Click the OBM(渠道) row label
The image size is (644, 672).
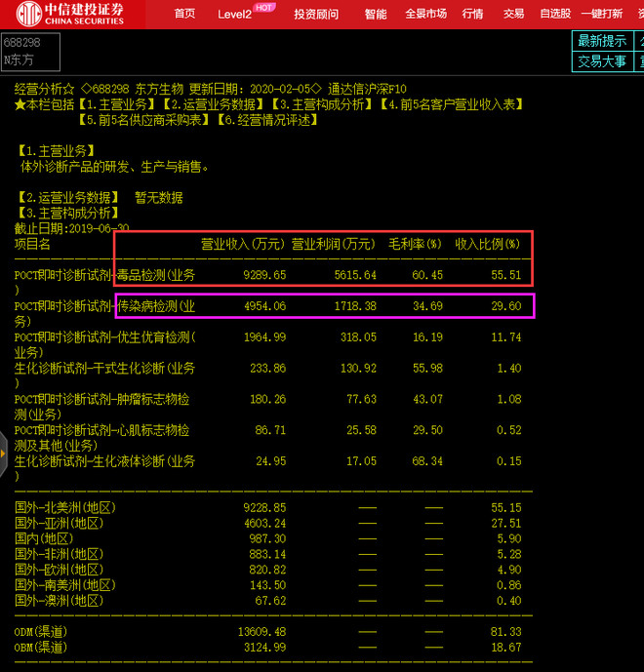(x=41, y=648)
